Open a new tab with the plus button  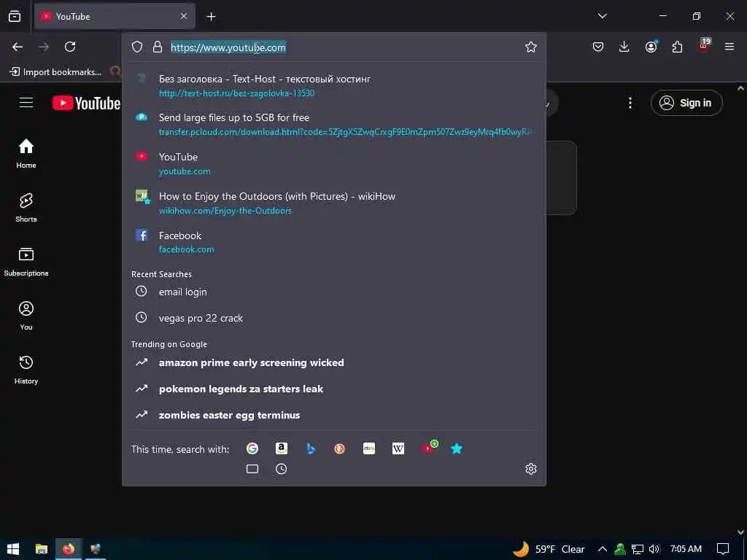point(211,17)
